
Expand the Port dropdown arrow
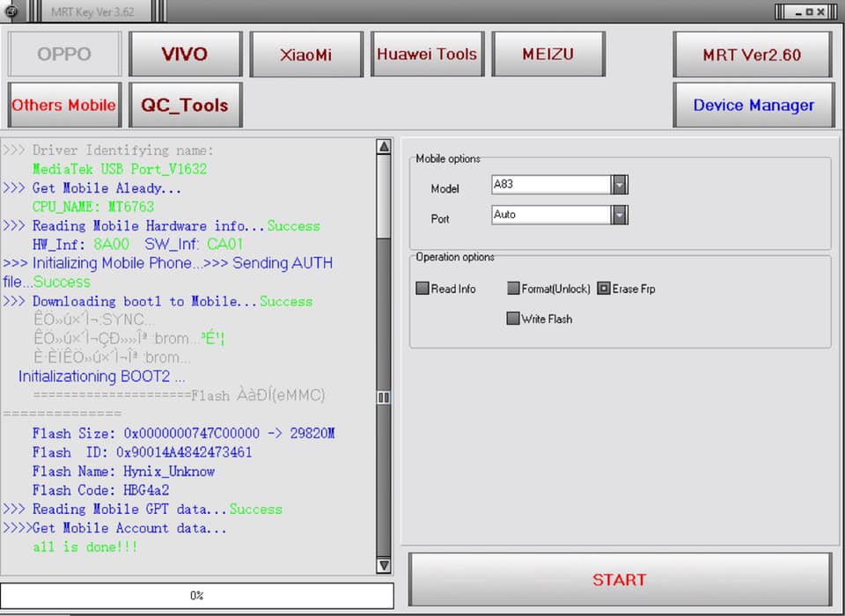click(x=619, y=215)
